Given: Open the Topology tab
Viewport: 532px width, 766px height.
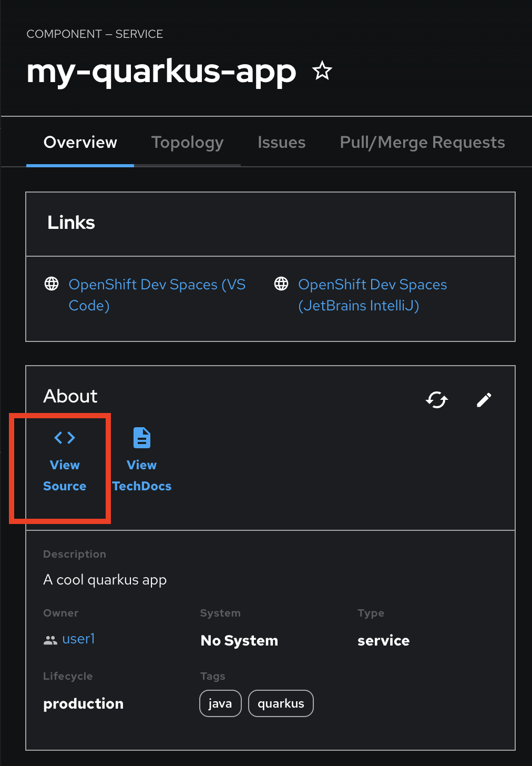Looking at the screenshot, I should tap(187, 142).
